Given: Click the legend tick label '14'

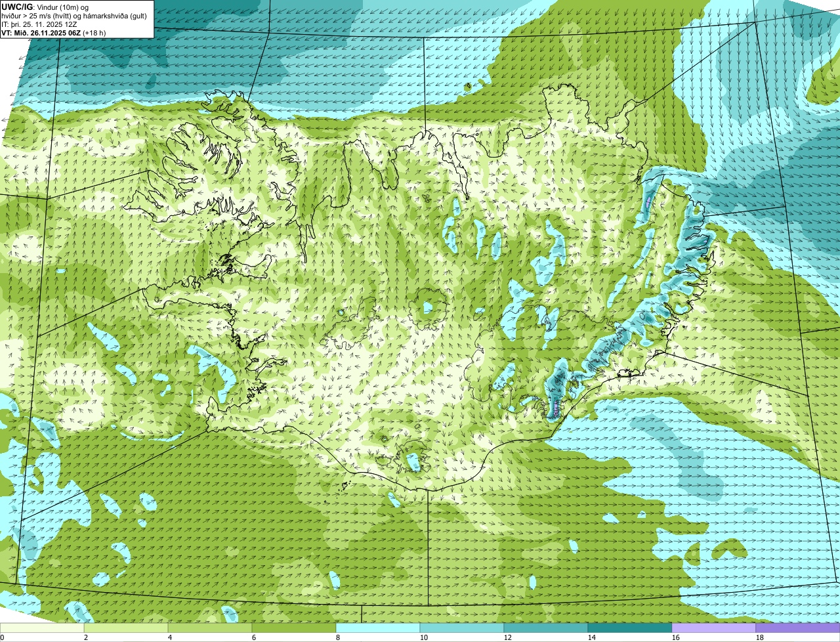Looking at the screenshot, I should [x=592, y=637].
